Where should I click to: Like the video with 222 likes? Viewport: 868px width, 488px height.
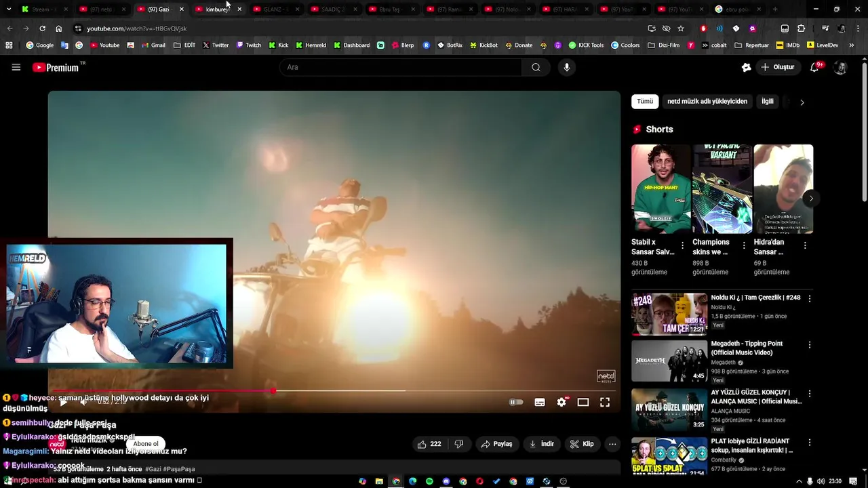[430, 444]
